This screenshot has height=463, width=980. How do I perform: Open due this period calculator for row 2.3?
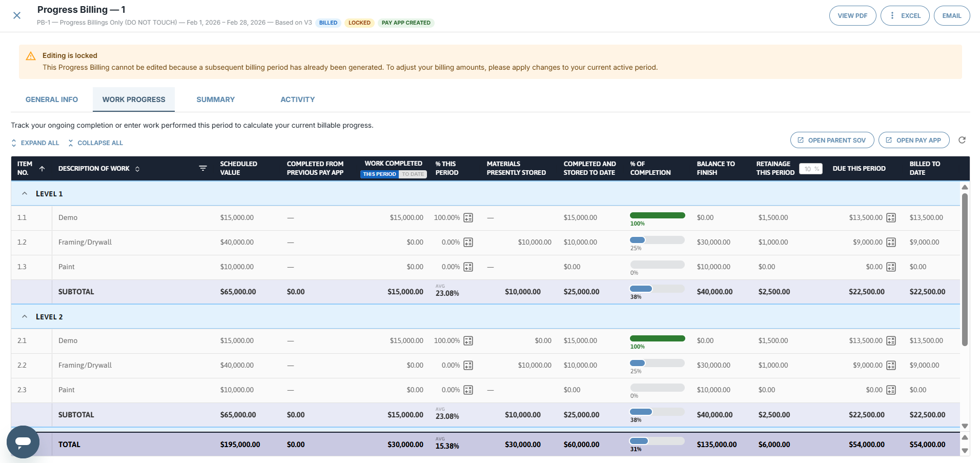[891, 390]
